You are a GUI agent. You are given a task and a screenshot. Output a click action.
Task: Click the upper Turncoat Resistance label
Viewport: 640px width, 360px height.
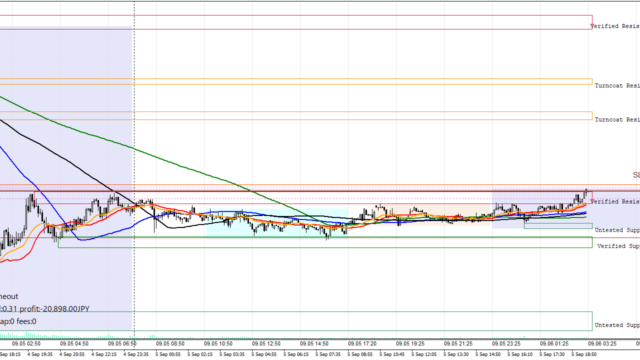click(617, 86)
